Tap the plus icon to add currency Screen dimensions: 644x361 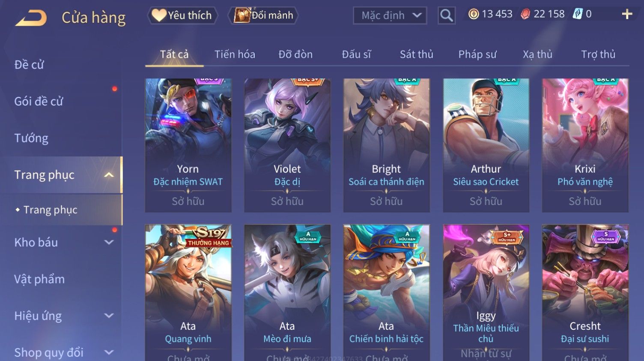[627, 14]
